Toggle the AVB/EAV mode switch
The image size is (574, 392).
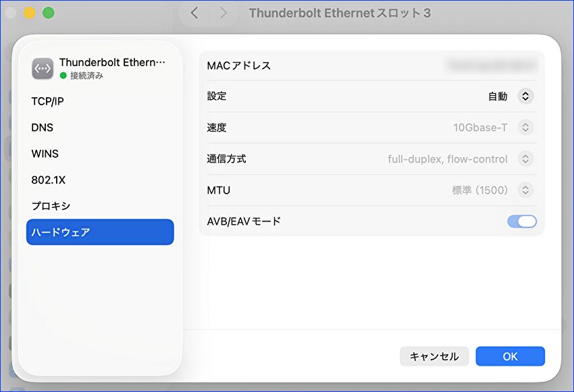521,221
